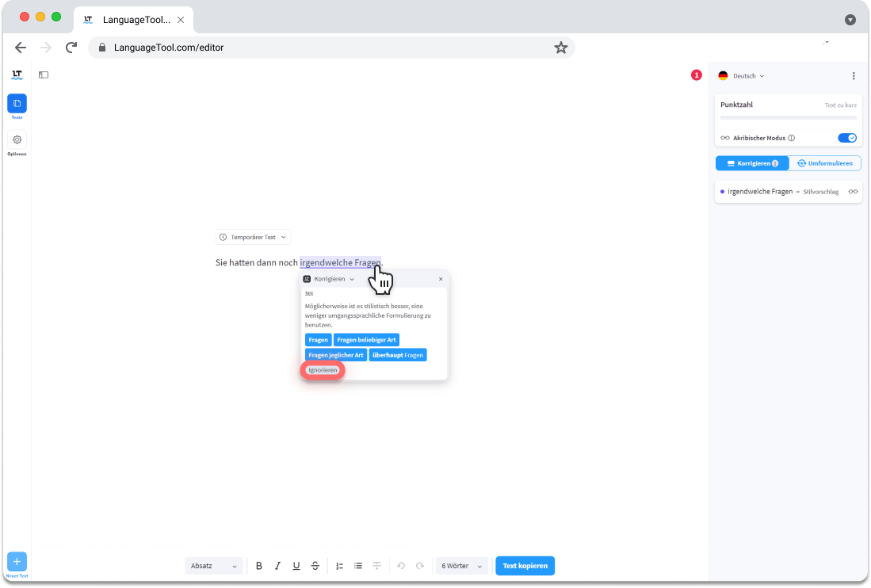Switch to the Korrigieren tab

tap(752, 163)
